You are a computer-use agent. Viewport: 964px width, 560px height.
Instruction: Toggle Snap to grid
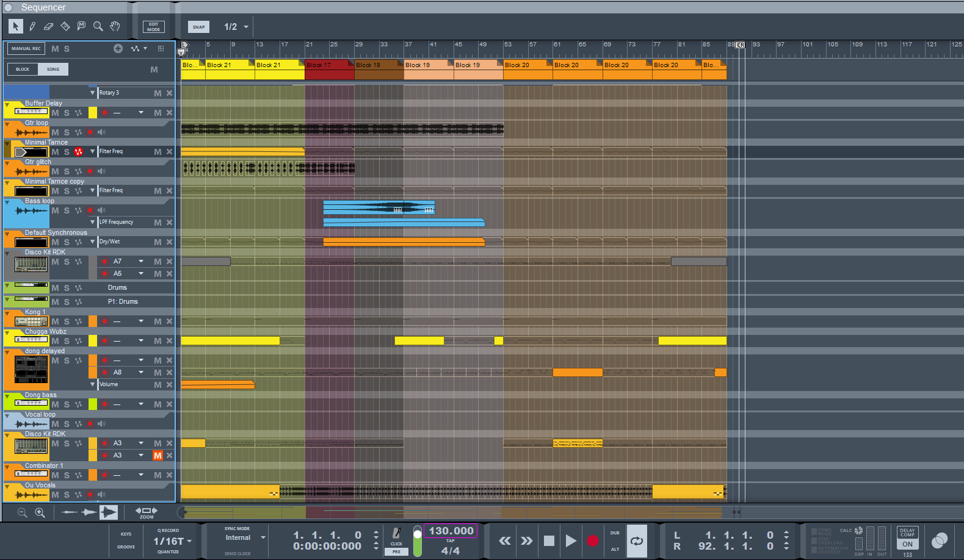[x=198, y=27]
